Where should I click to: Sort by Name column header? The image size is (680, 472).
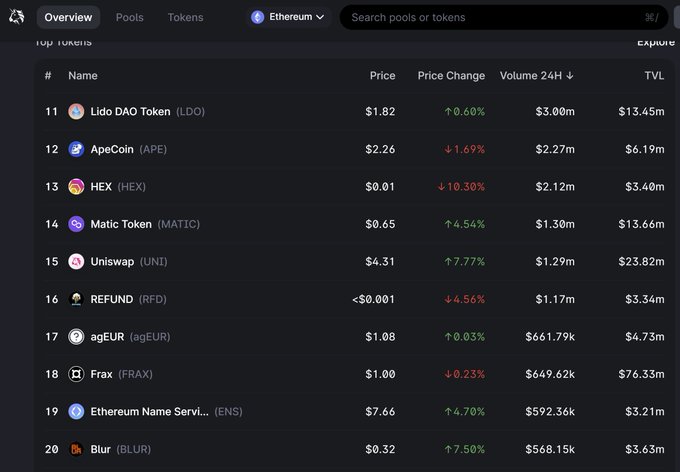(x=82, y=75)
